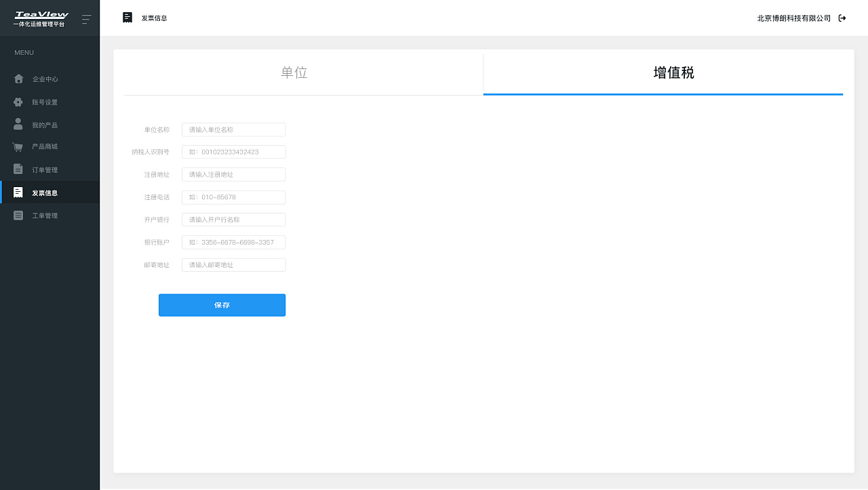Click the 注册电话 input field
The height and width of the screenshot is (490, 868).
coord(233,197)
